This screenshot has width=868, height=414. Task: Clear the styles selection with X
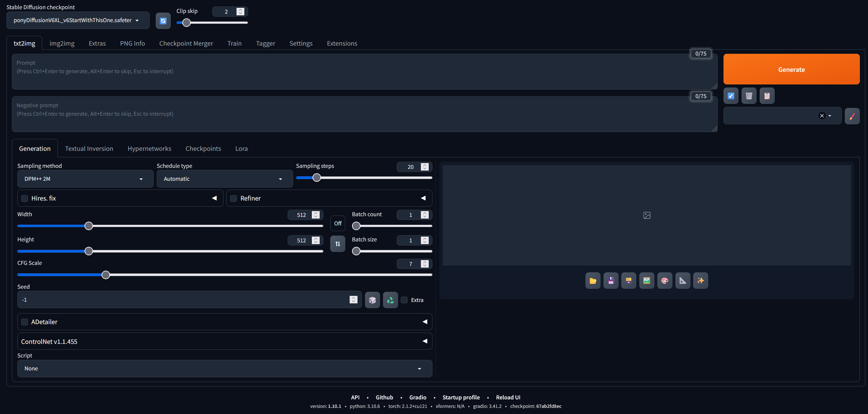(x=822, y=116)
